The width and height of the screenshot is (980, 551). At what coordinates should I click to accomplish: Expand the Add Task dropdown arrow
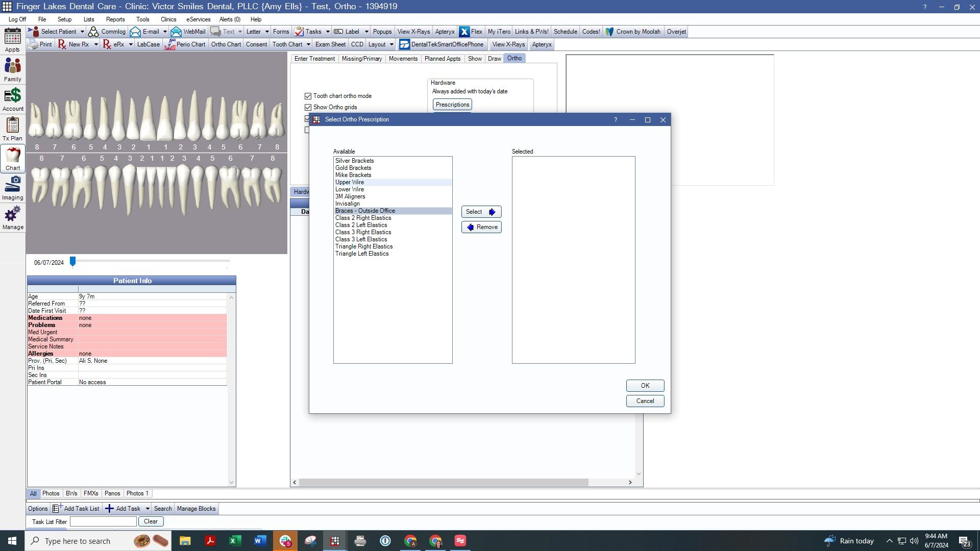point(148,509)
